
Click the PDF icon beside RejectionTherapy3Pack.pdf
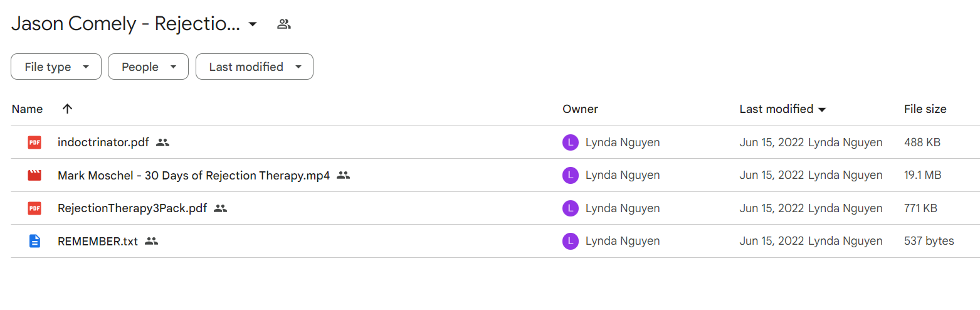[x=34, y=208]
